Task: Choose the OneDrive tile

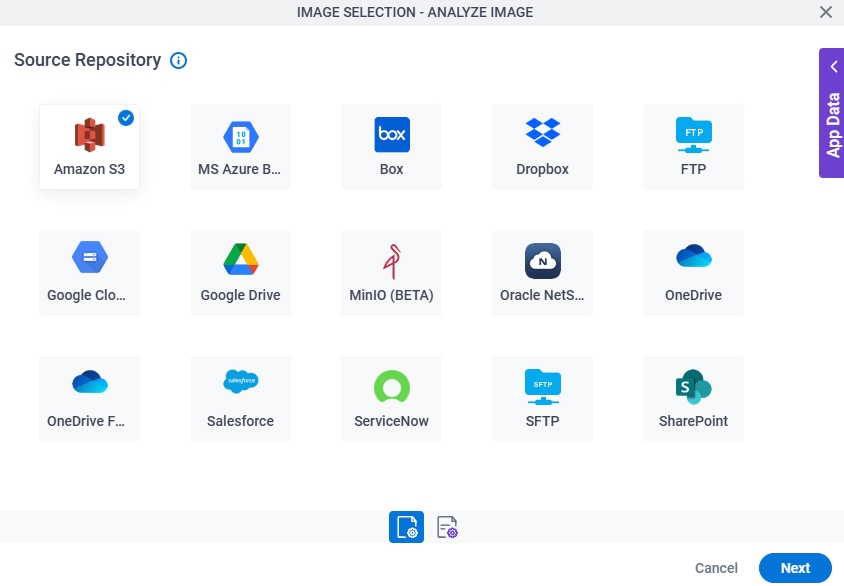Action: pos(693,272)
